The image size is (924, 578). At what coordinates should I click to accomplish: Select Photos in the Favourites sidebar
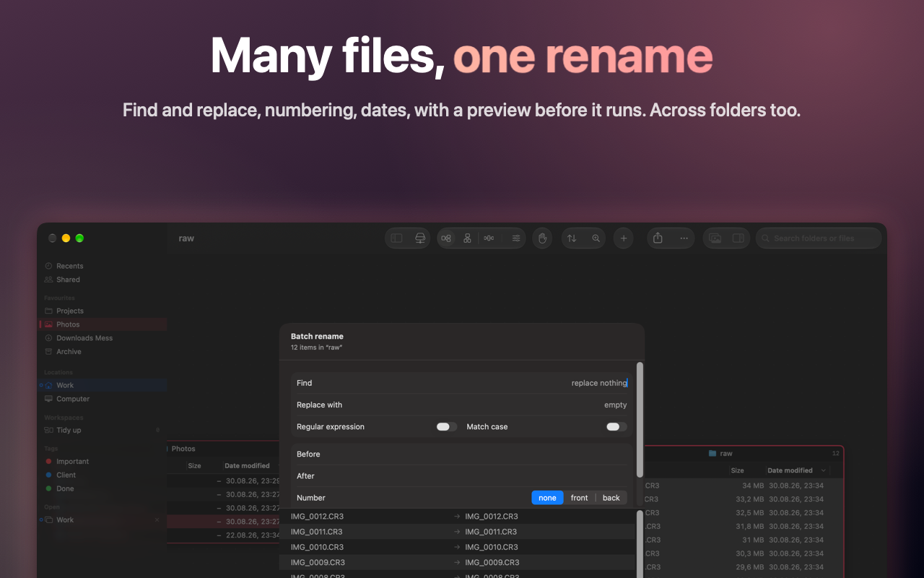point(103,324)
